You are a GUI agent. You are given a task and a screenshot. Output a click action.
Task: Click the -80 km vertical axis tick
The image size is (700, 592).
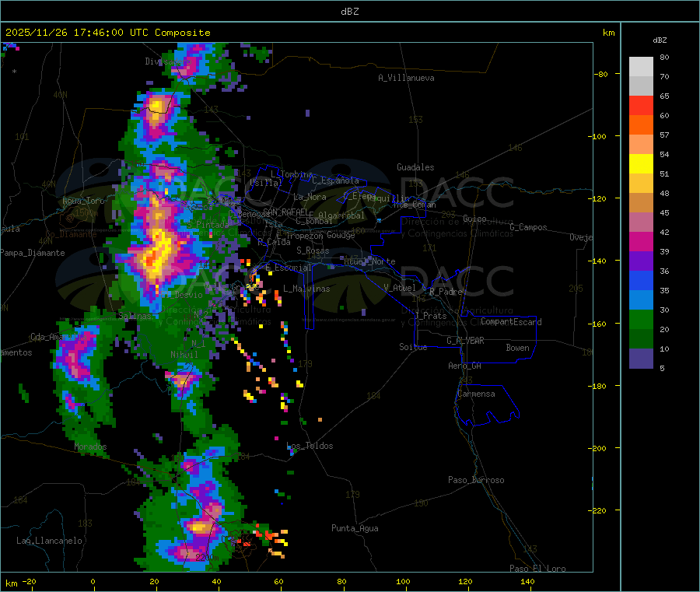(x=601, y=74)
